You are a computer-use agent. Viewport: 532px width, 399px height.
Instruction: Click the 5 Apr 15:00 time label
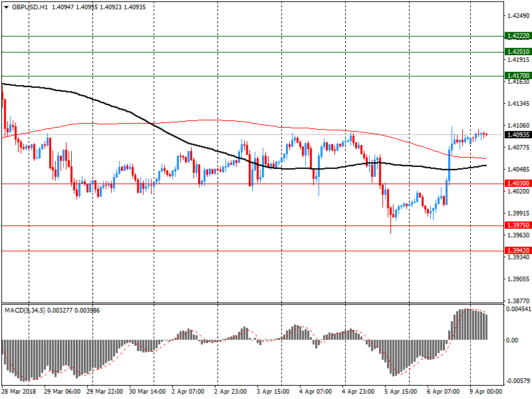click(401, 392)
